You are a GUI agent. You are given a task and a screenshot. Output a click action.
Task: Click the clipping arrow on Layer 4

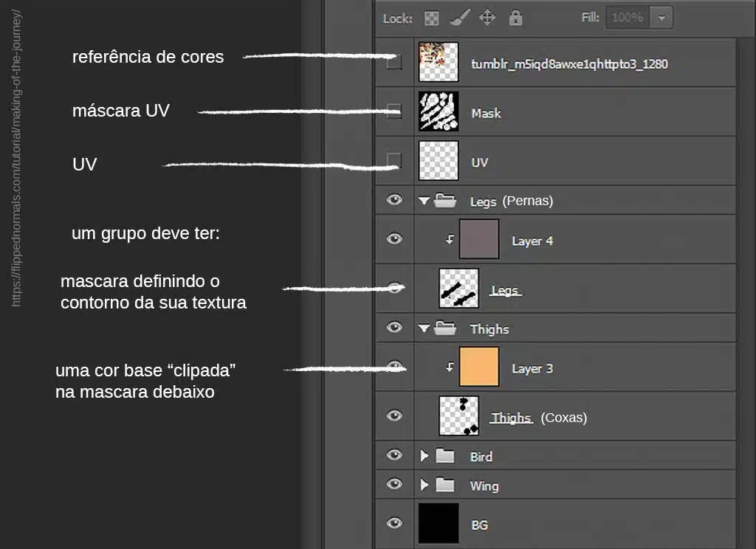(x=449, y=241)
